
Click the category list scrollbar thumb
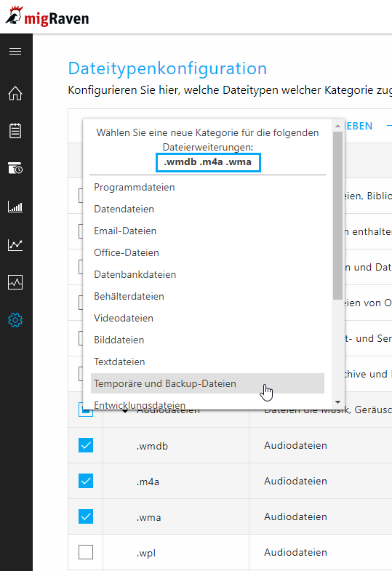[337, 215]
